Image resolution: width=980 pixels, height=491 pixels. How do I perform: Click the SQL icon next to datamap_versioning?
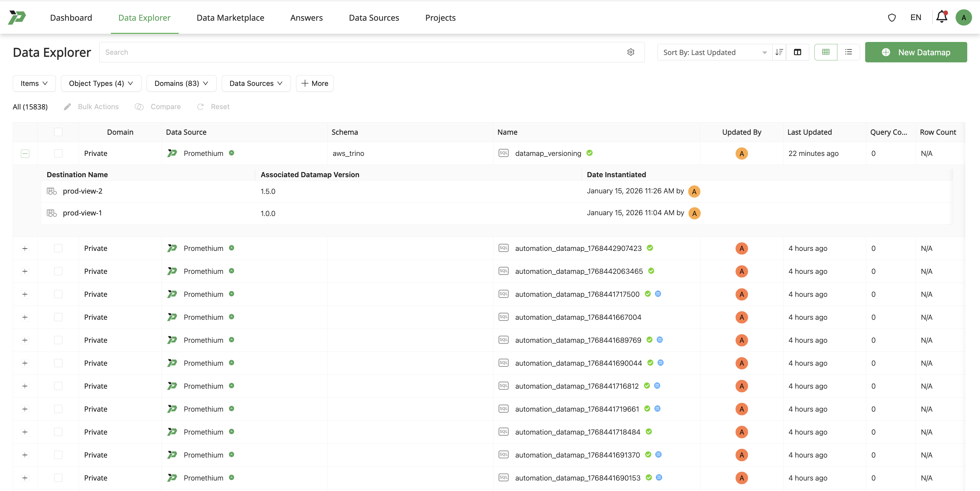503,153
